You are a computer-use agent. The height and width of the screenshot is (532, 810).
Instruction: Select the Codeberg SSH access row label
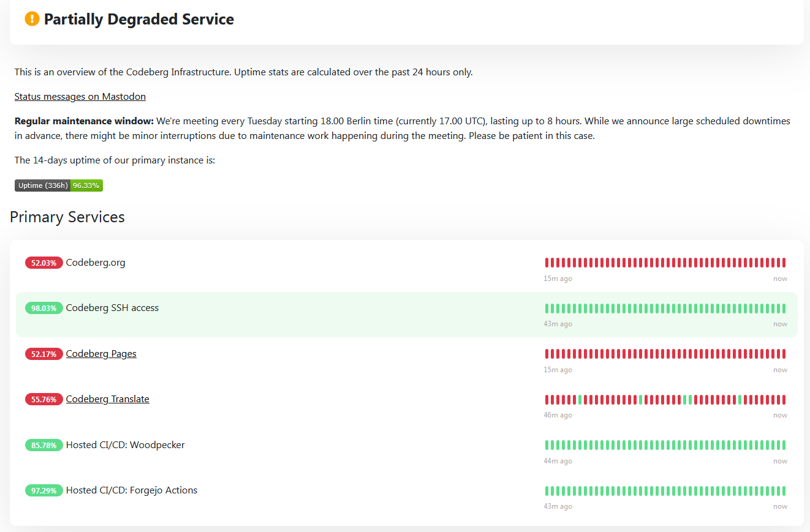pos(112,308)
